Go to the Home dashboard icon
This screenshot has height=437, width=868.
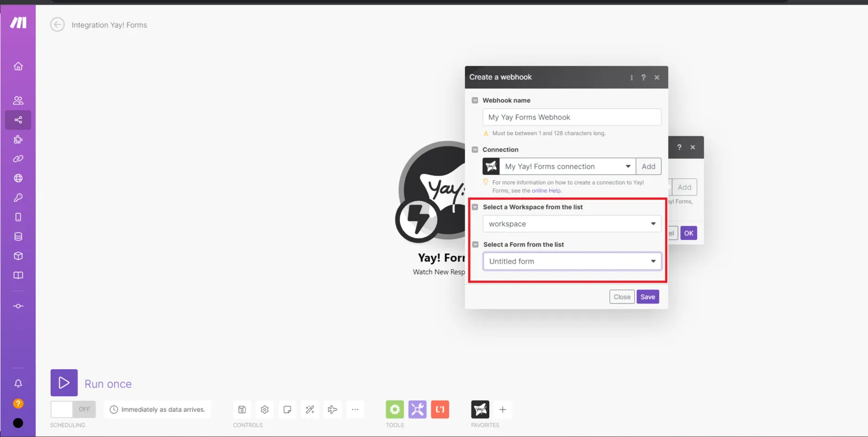coord(18,66)
